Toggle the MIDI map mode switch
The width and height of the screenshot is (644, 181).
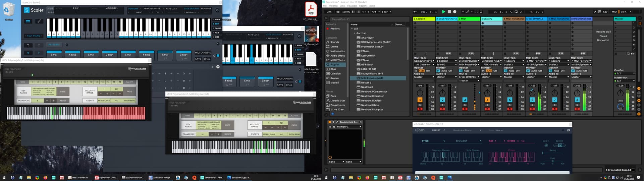point(614,12)
